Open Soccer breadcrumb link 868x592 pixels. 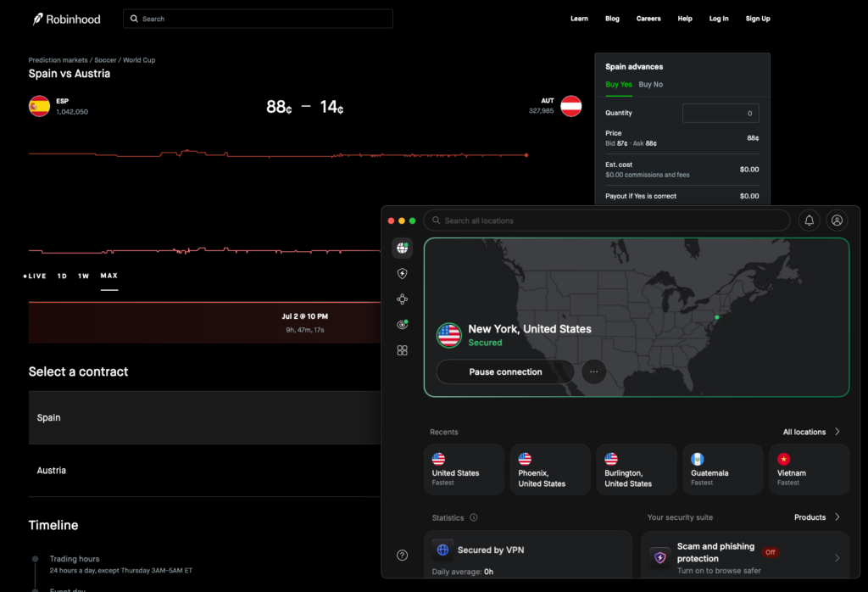coord(105,60)
